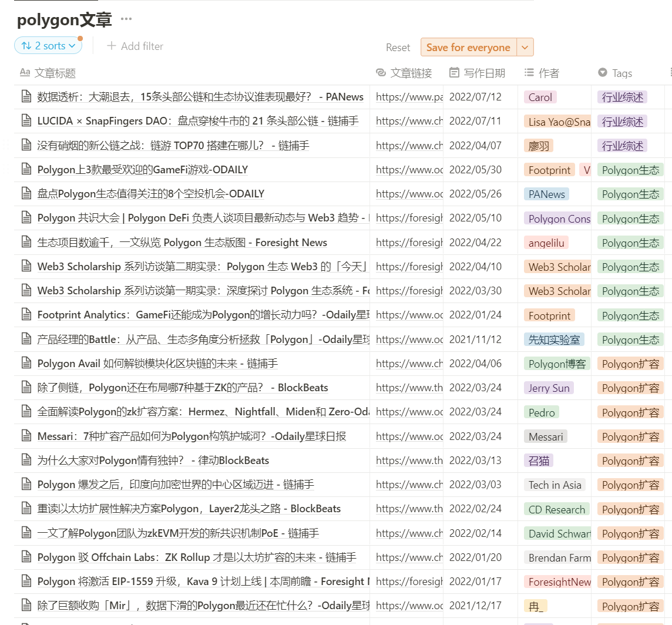Click the polygon文章 page title
672x625 pixels.
point(64,20)
